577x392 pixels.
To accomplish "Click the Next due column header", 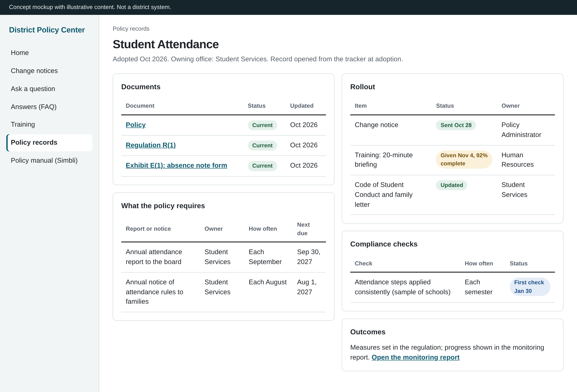I will pos(303,229).
